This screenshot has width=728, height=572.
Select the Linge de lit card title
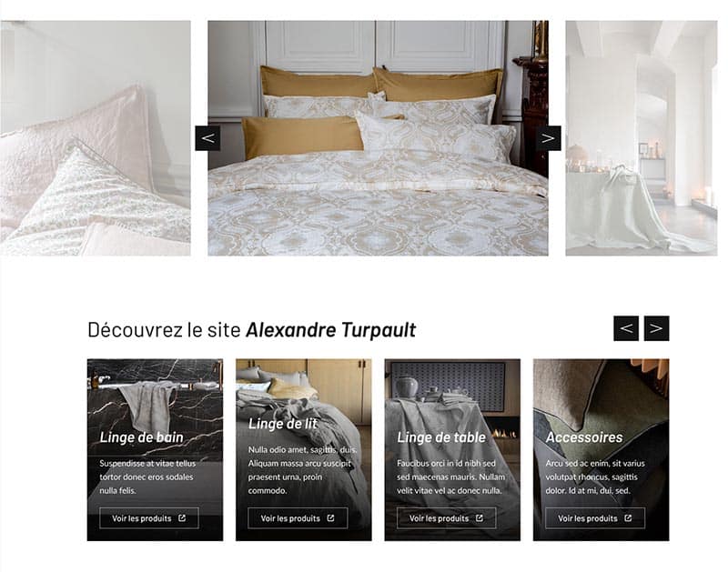pos(282,424)
